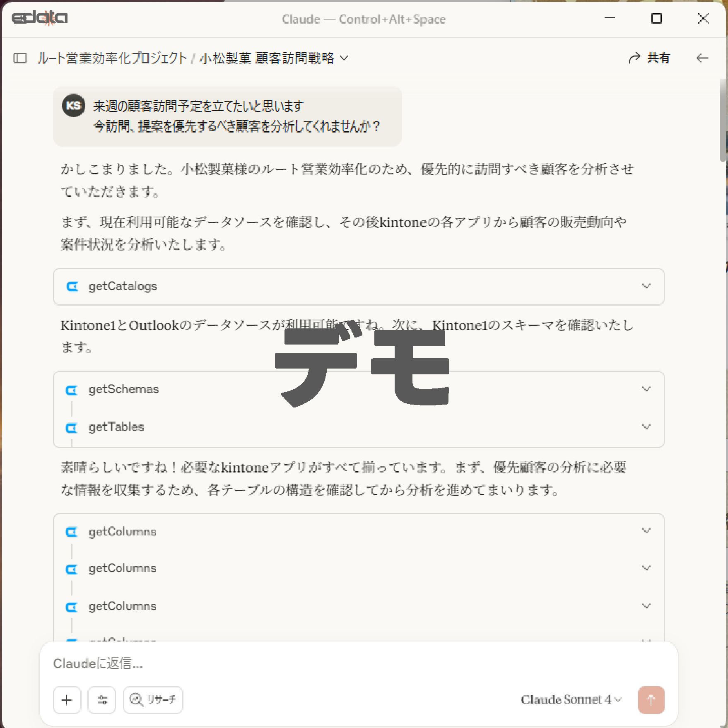The image size is (728, 728).
Task: Click the getSchemas label text
Action: coord(123,389)
